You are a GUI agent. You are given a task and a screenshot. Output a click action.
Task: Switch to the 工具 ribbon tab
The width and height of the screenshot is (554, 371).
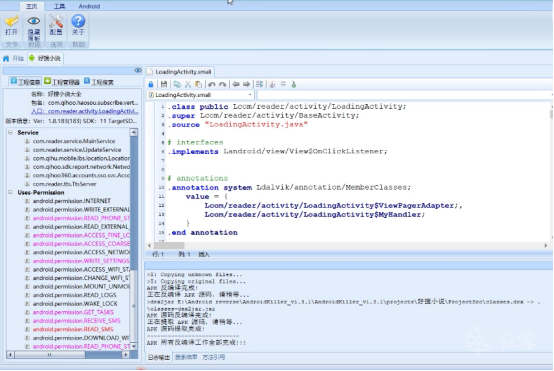[x=59, y=6]
